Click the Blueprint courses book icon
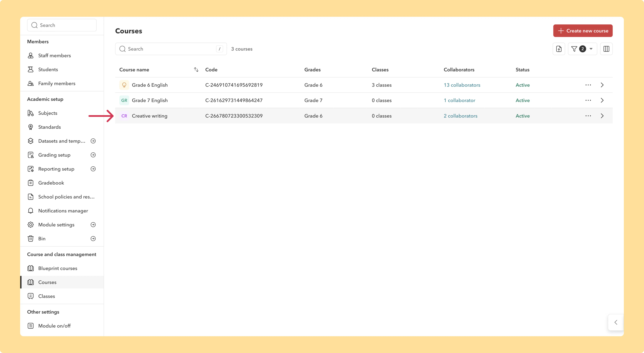 coord(31,268)
